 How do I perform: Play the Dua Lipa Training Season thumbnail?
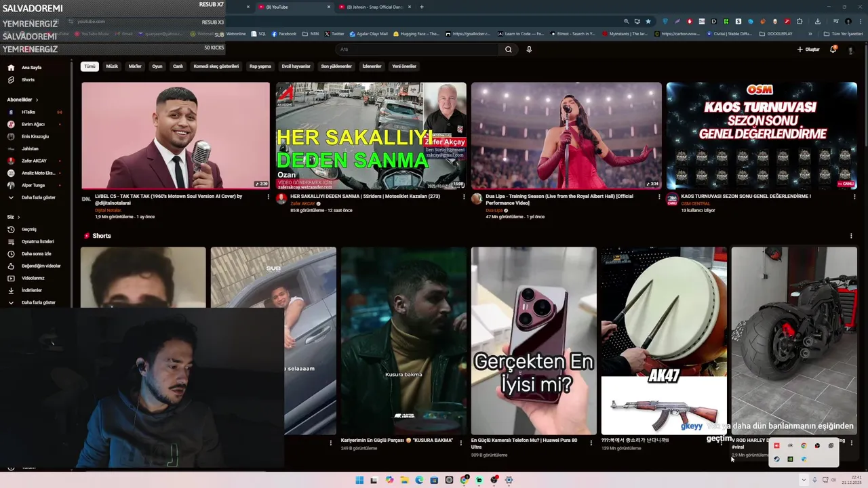point(566,136)
